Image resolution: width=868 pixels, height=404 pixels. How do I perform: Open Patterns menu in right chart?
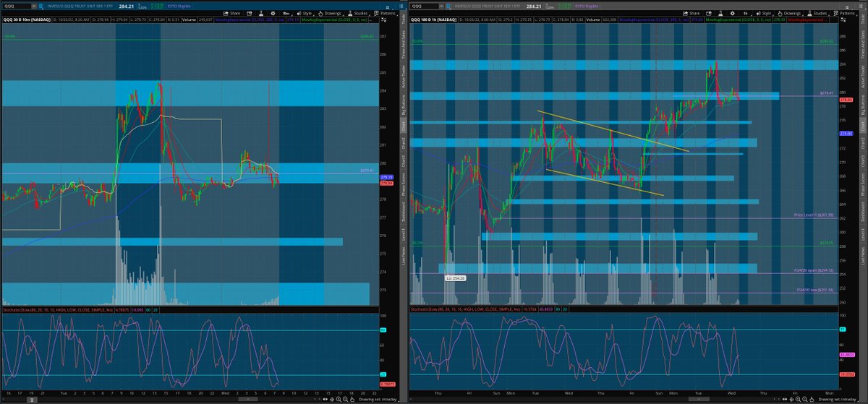(846, 13)
